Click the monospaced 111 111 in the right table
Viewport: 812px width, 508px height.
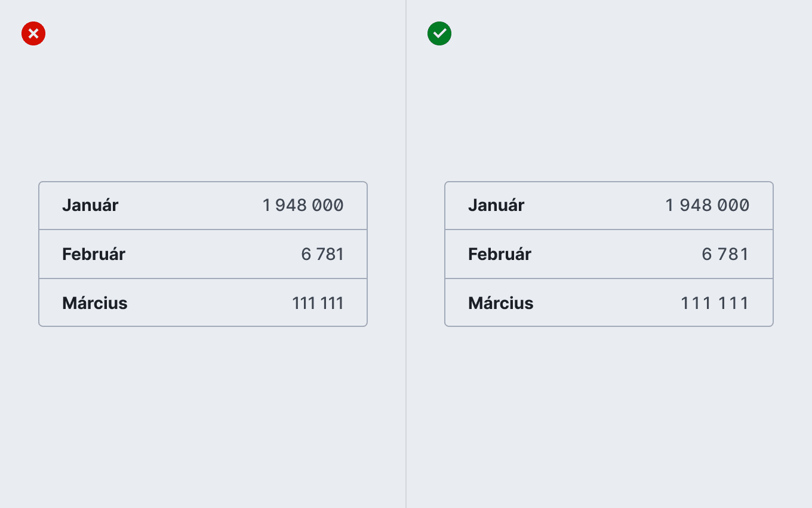715,304
